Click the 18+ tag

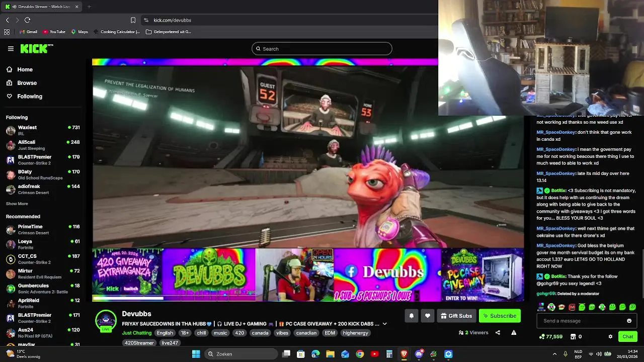[185, 333]
